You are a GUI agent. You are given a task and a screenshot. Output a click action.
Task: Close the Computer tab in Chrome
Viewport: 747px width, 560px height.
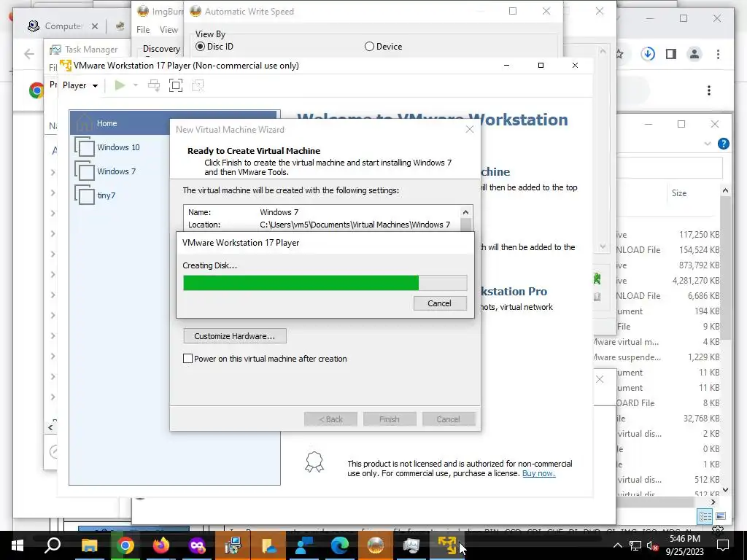coord(95,26)
